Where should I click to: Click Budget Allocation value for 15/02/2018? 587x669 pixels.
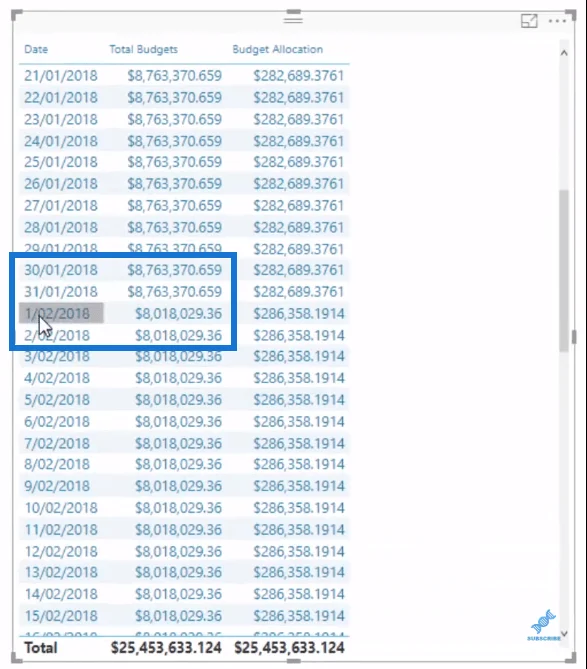point(299,616)
